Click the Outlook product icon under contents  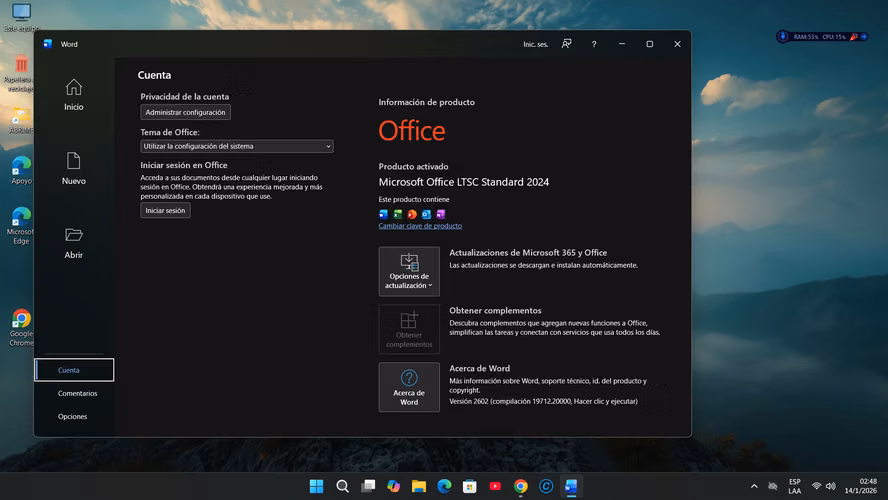coord(426,214)
